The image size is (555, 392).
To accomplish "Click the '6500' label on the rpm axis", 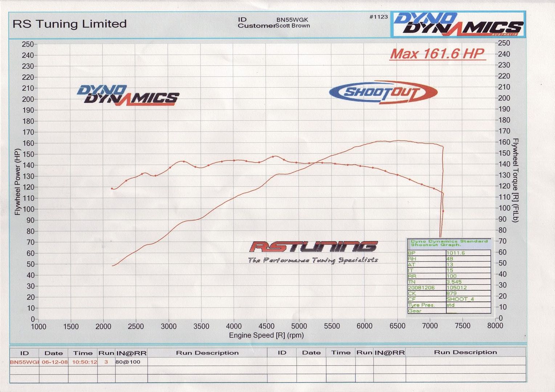I will coord(397,326).
